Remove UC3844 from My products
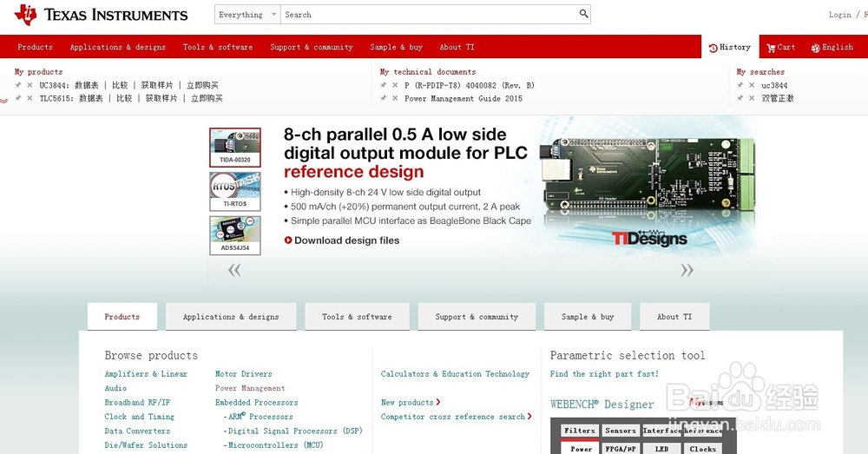 [x=30, y=85]
